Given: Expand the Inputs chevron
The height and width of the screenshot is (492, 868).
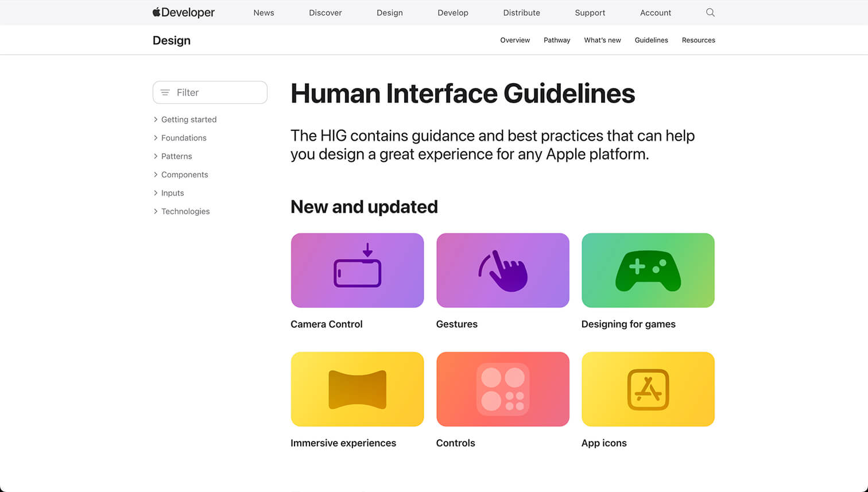Looking at the screenshot, I should point(156,193).
